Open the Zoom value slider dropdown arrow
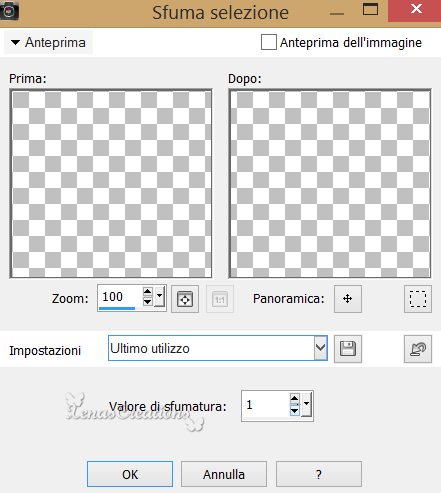Viewport: 441px width, 493px height. tap(160, 296)
